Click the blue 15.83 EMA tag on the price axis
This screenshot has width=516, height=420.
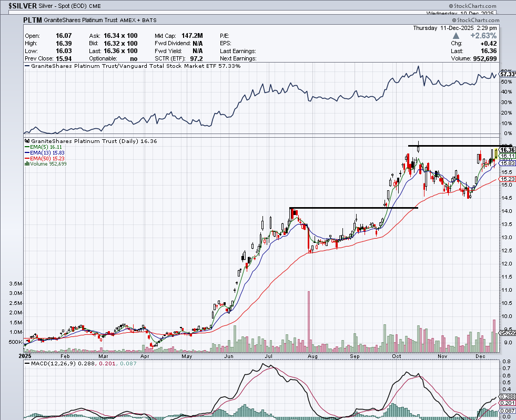coord(508,163)
